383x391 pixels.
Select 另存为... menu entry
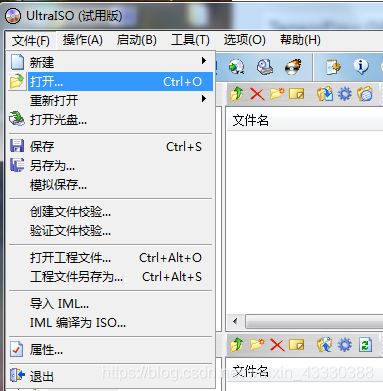[x=110, y=165]
